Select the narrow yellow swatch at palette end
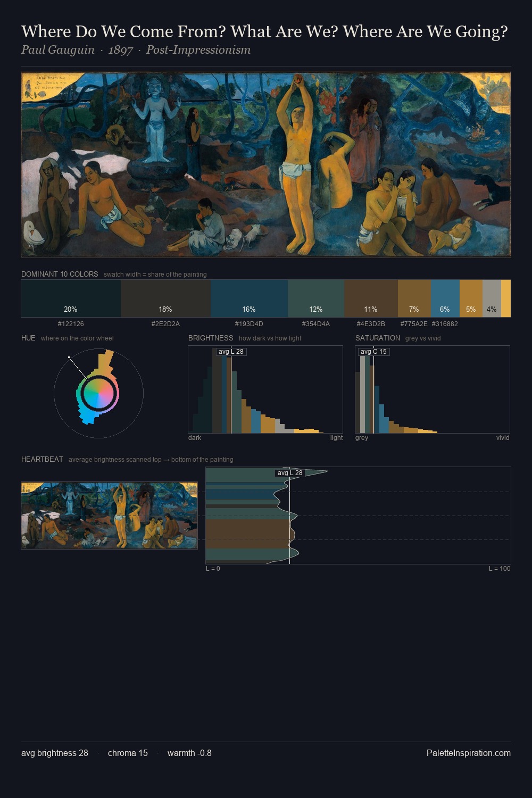Image resolution: width=532 pixels, height=798 pixels. click(x=506, y=298)
